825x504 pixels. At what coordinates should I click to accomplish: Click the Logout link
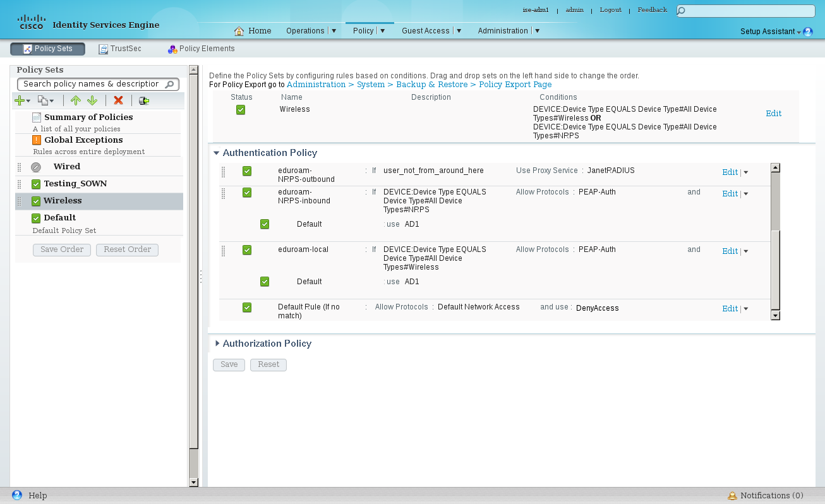point(610,10)
